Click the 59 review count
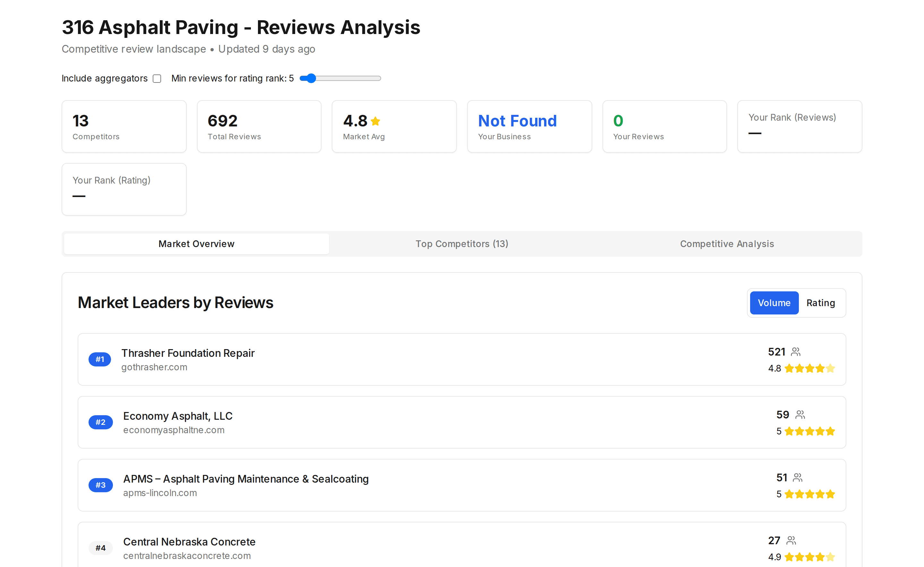Screen dimensions: 924x567 tap(783, 415)
